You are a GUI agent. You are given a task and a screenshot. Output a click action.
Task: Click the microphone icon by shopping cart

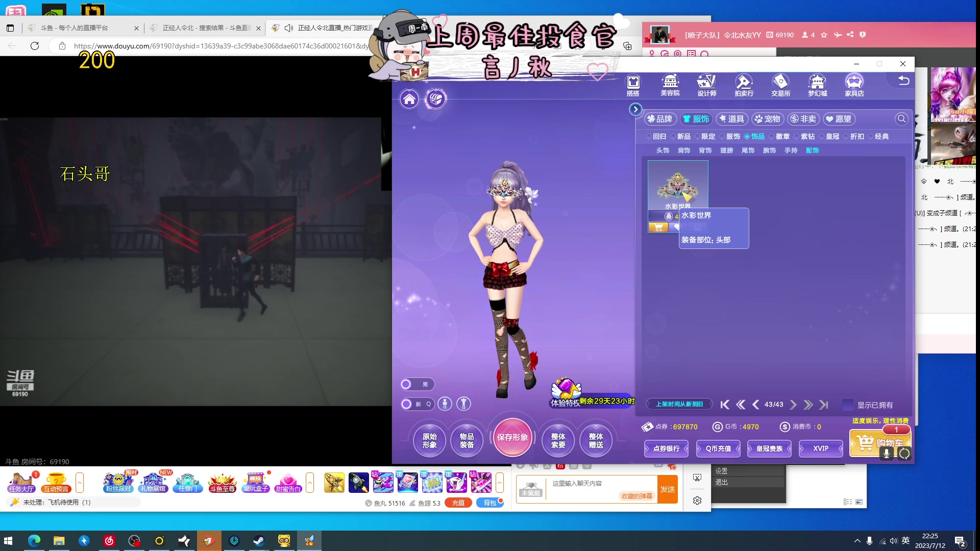[x=887, y=453]
